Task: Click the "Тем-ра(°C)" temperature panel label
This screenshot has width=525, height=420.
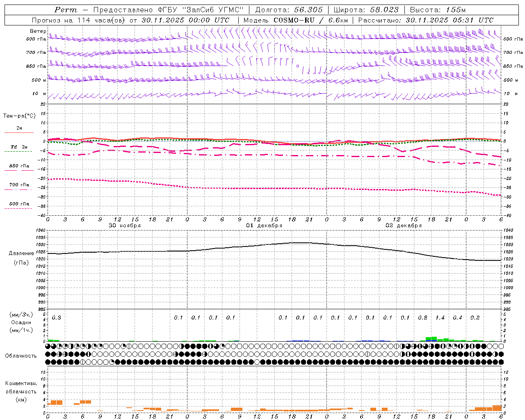Action: click(19, 116)
